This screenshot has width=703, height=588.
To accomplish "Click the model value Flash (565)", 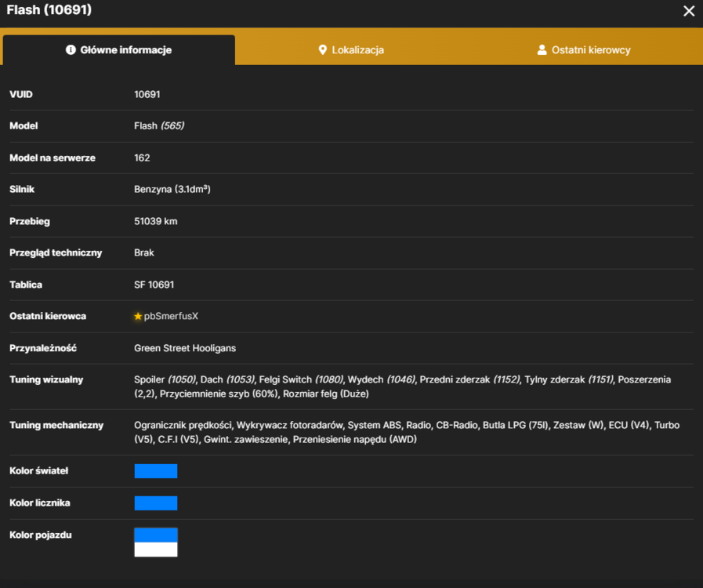I will (159, 125).
